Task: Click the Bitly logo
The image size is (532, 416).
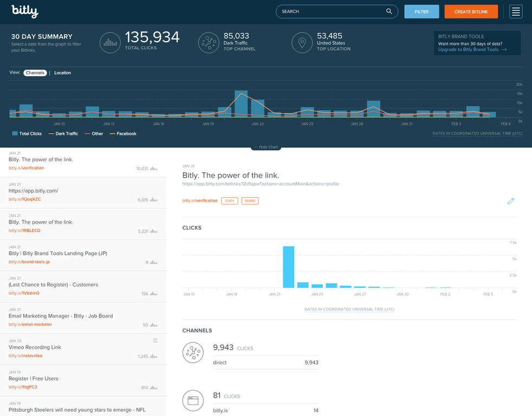Action: (x=25, y=11)
